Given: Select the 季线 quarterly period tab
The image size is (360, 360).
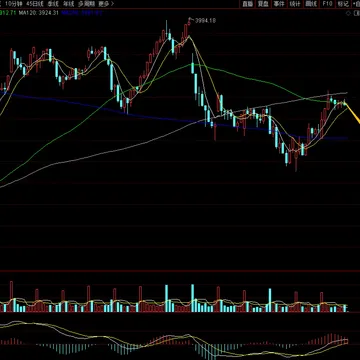Looking at the screenshot, I should pyautogui.click(x=52, y=4).
